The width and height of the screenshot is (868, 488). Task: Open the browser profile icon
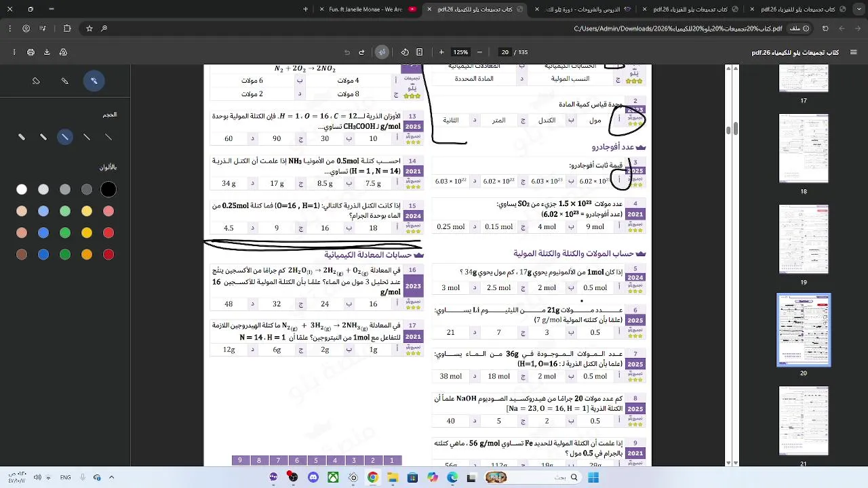tap(26, 28)
